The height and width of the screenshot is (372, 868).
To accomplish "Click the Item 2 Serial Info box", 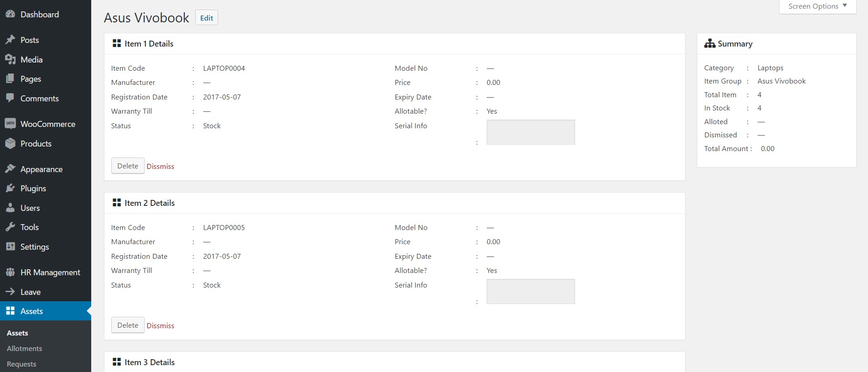I will pyautogui.click(x=530, y=291).
